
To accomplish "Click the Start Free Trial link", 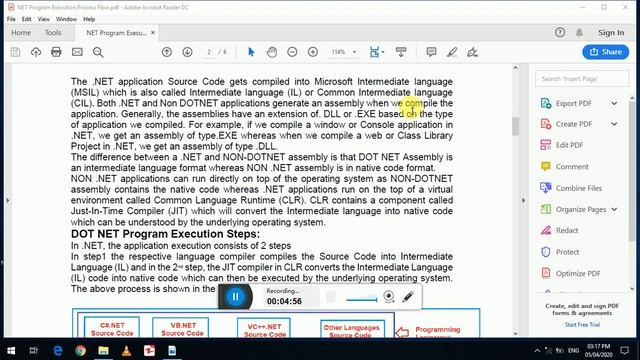I will [582, 325].
